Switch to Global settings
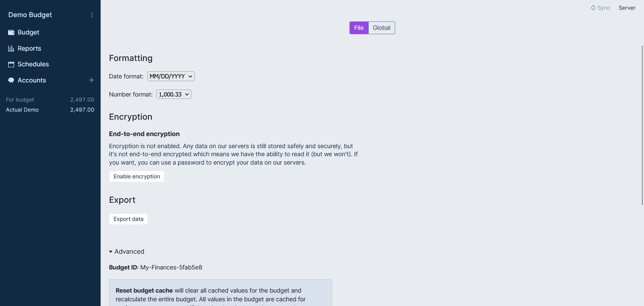644x306 pixels. pyautogui.click(x=381, y=28)
